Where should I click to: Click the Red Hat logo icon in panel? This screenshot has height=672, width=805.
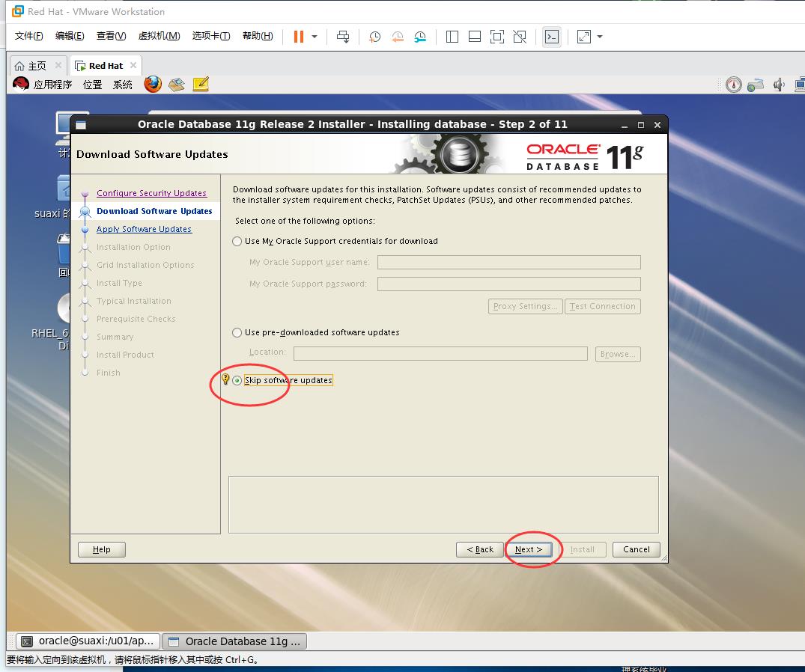[20, 84]
